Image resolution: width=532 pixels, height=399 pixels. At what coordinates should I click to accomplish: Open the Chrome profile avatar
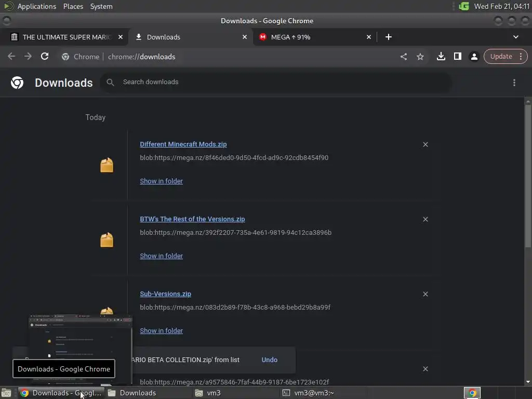pos(474,57)
